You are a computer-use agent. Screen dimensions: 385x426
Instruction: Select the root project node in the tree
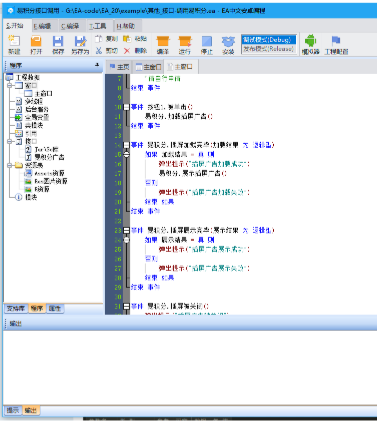[x=23, y=77]
